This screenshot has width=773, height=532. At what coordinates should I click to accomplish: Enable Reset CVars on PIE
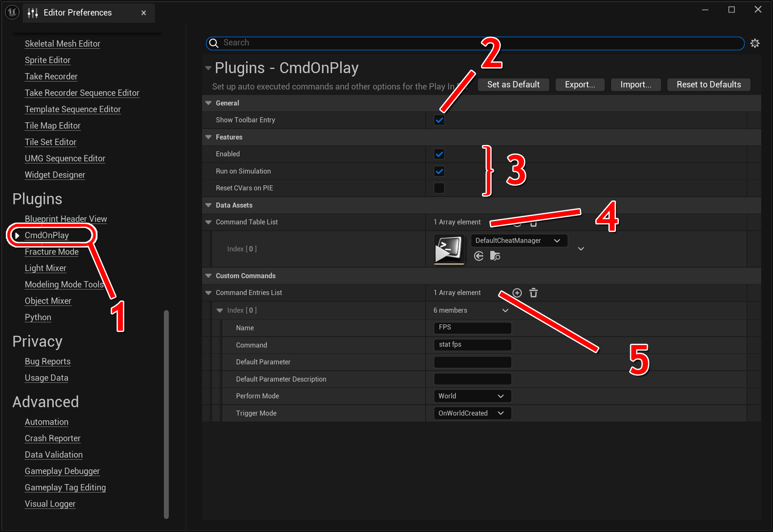[x=439, y=188]
